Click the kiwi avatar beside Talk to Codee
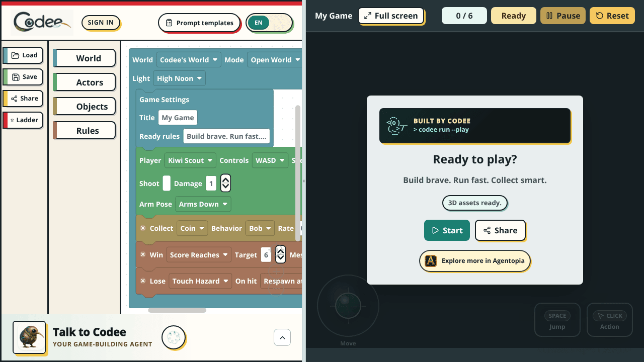Screen dimensions: 644x362 [x=29, y=337]
